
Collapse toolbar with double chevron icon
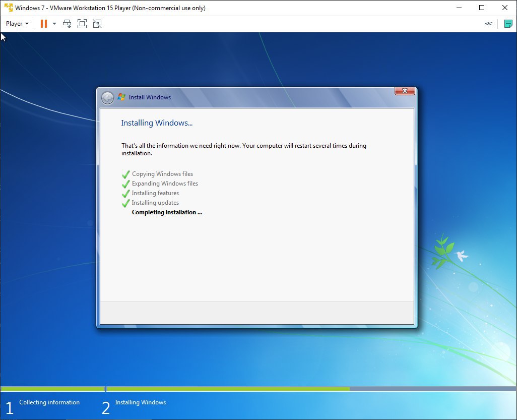(x=489, y=24)
